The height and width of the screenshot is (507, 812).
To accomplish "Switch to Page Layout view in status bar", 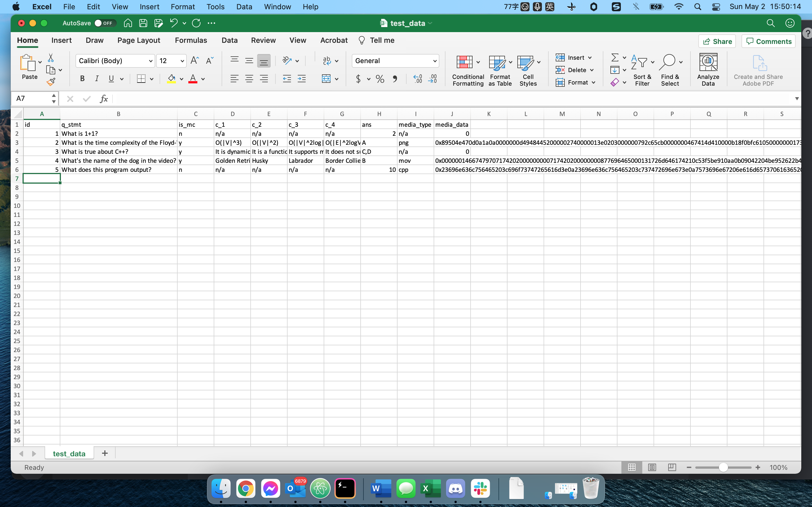I will click(x=652, y=467).
